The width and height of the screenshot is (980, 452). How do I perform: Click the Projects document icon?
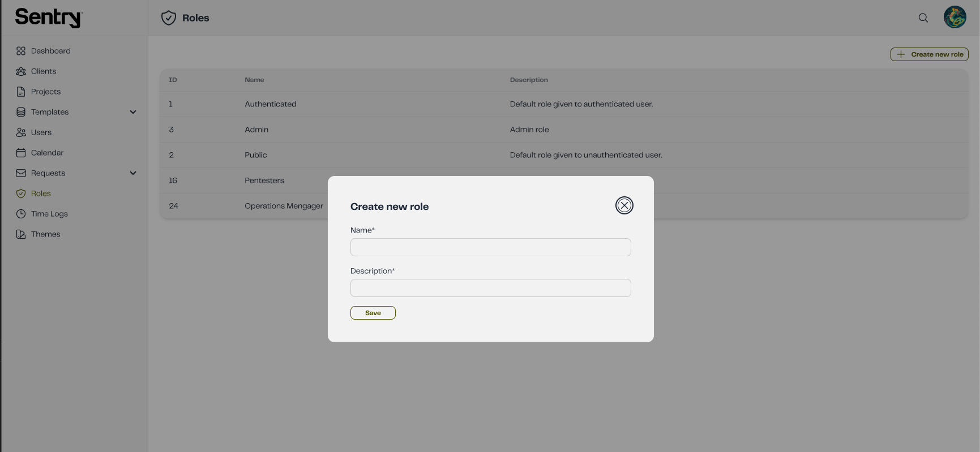click(x=21, y=92)
